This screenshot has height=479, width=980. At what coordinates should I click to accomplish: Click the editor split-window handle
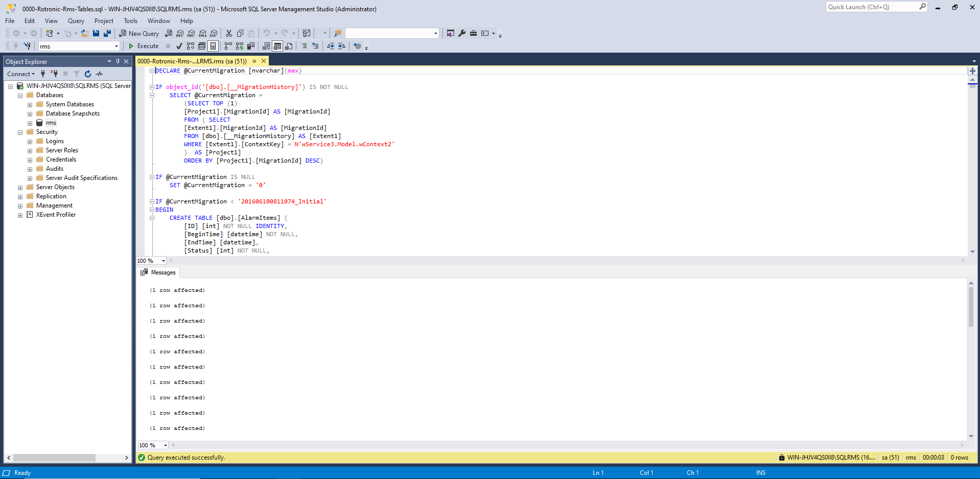pos(972,71)
